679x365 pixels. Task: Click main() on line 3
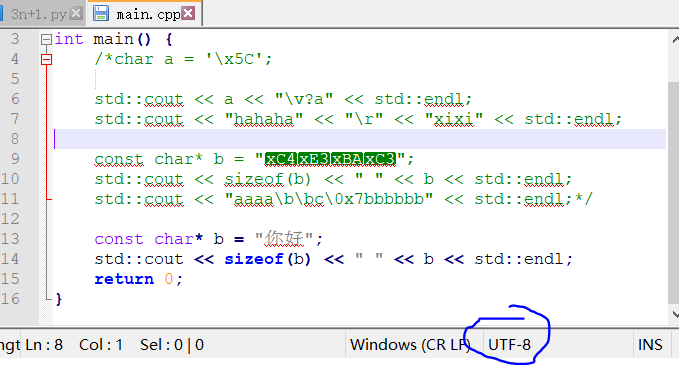click(122, 39)
